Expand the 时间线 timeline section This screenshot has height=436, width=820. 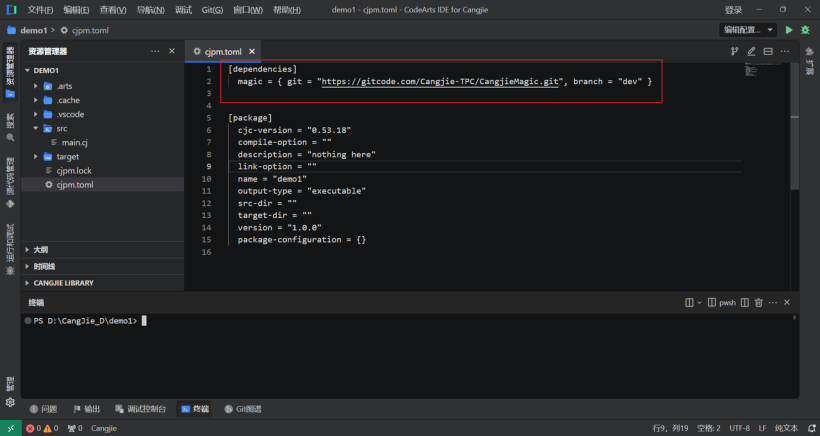pos(102,266)
